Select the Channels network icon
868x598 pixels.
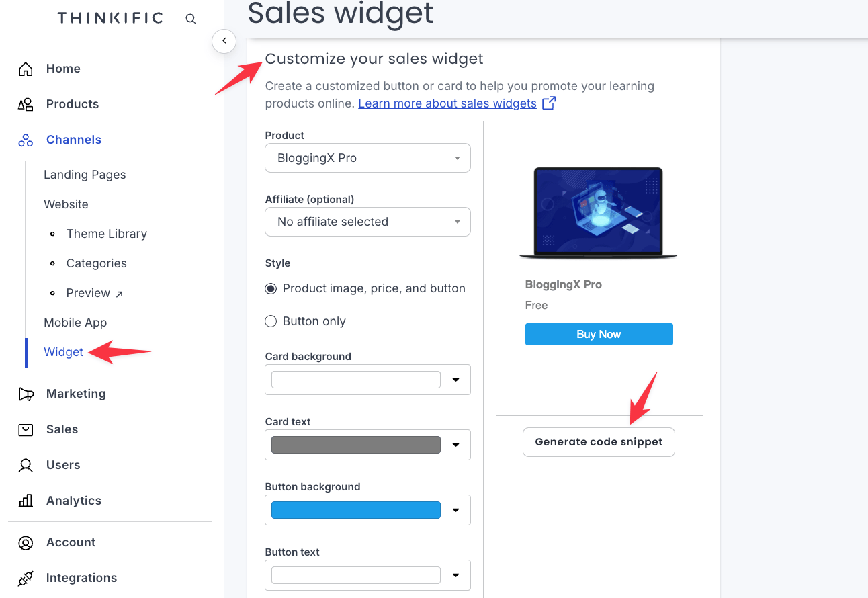(x=26, y=140)
